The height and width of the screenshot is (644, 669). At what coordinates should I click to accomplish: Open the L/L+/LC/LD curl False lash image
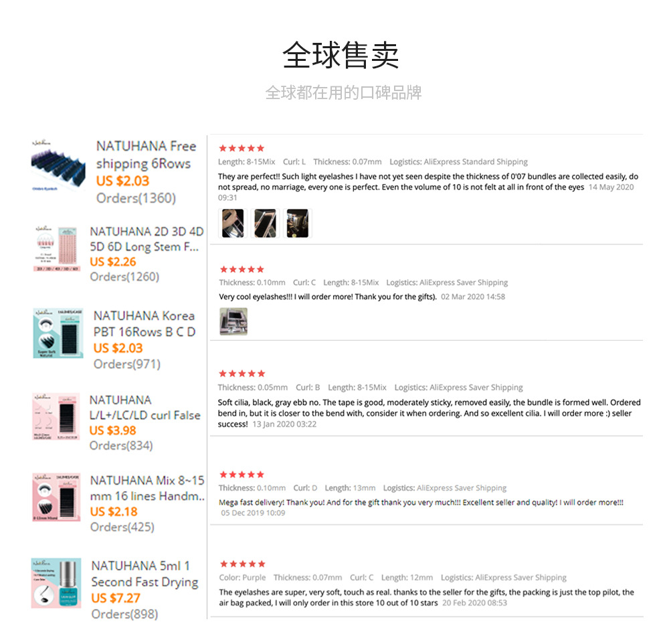click(x=56, y=416)
